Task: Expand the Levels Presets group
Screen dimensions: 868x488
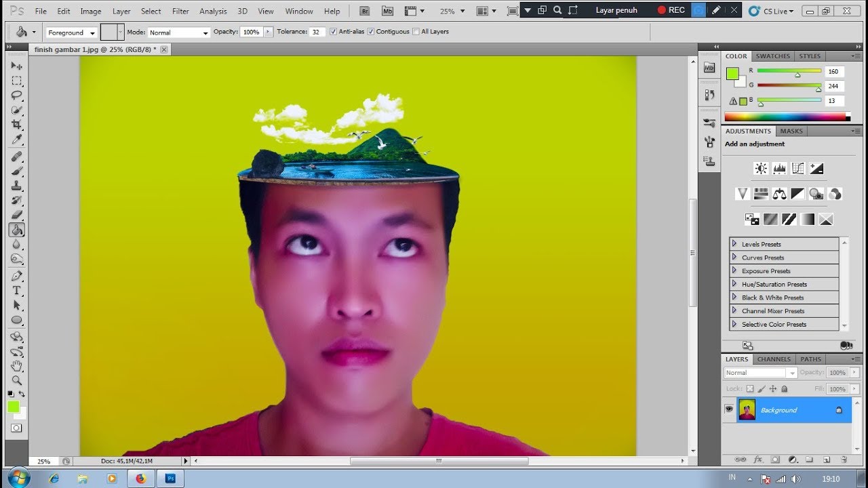Action: [736, 243]
